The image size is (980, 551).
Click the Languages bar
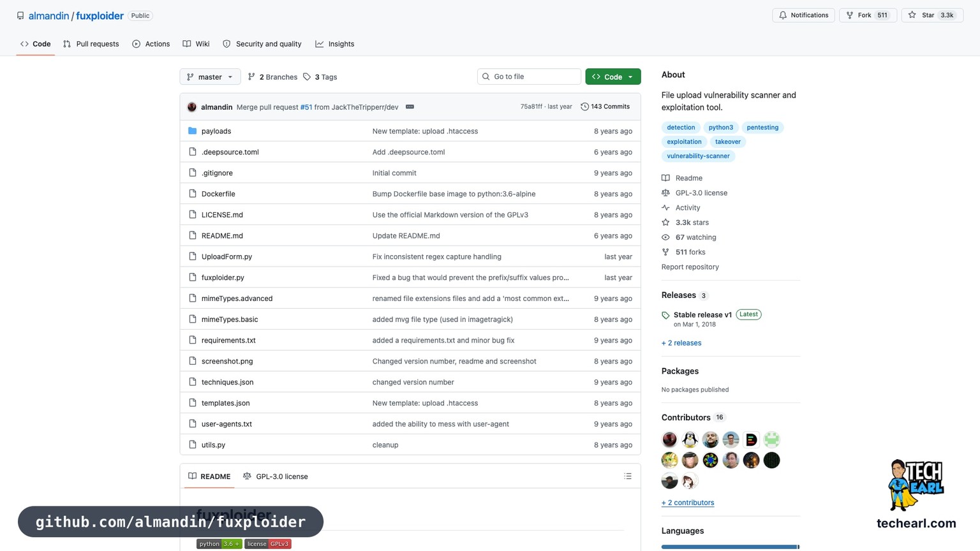[x=731, y=547]
